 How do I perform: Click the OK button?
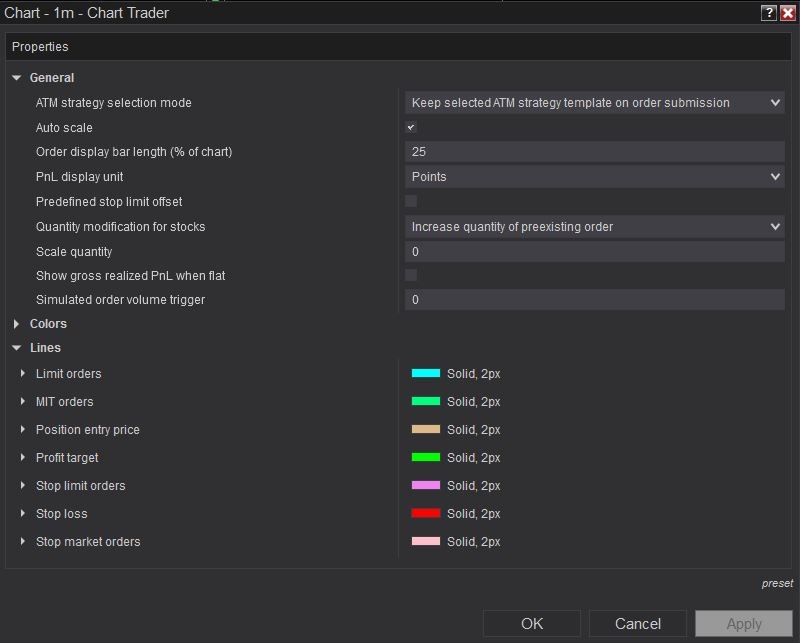[x=532, y=624]
